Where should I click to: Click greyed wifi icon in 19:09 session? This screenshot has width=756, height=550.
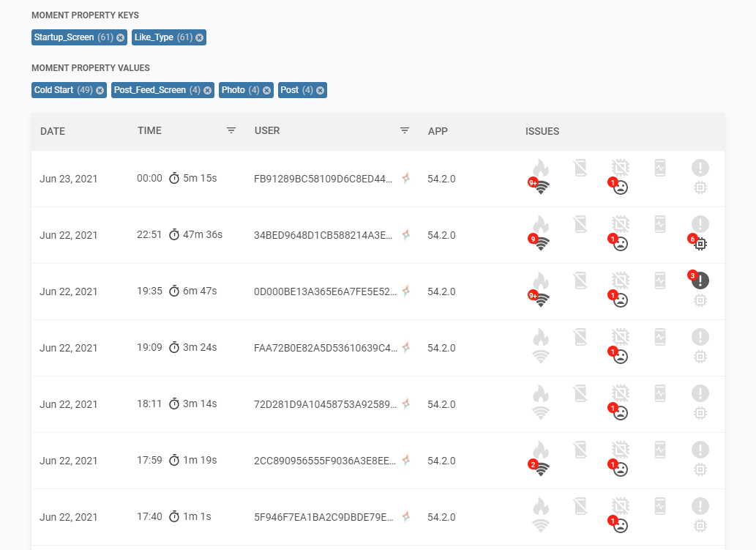(541, 357)
